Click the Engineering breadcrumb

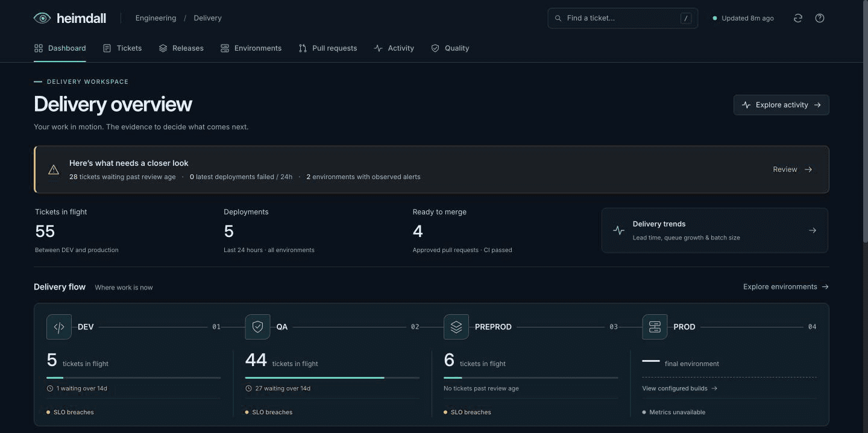(156, 18)
